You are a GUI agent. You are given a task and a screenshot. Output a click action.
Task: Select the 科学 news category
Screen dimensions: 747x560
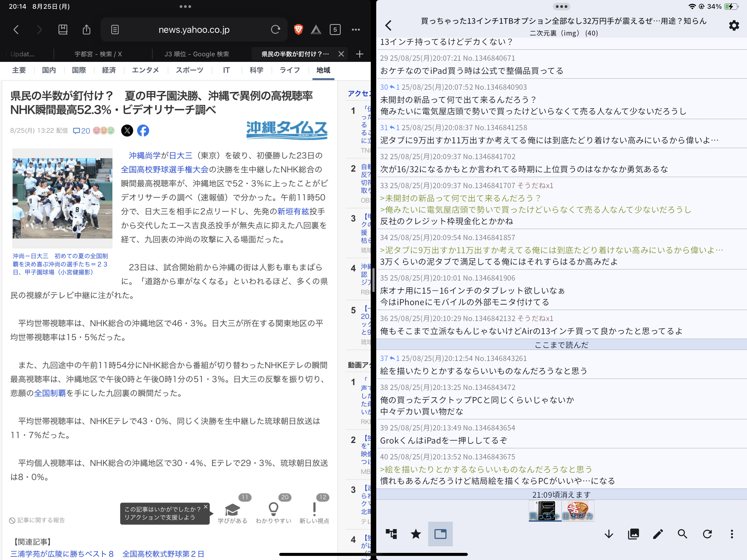point(256,70)
